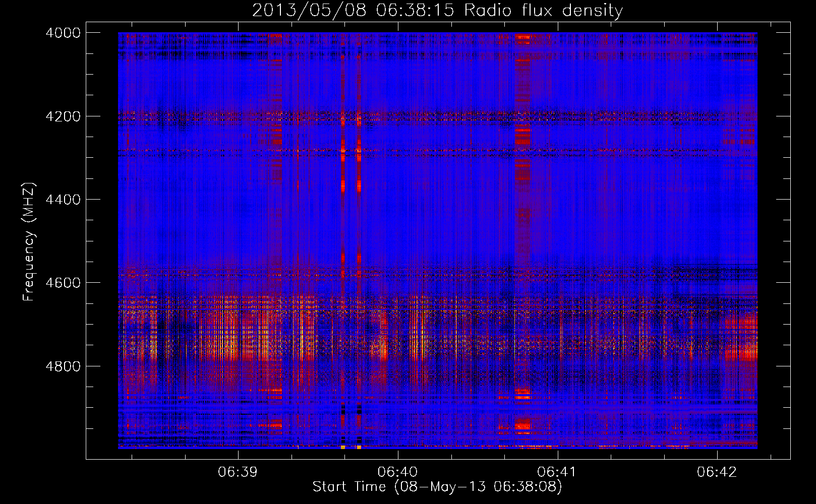This screenshot has width=816, height=504.
Task: Select the '4800' frequency axis label
Action: 63,366
